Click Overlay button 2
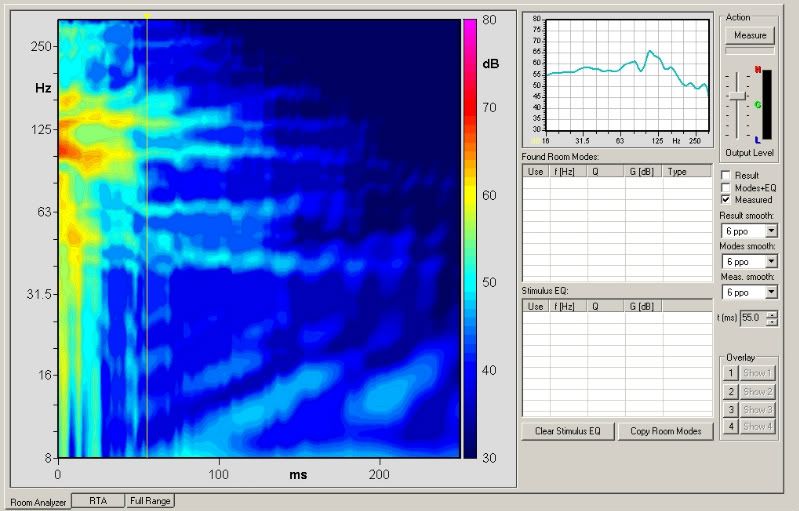 pos(730,391)
